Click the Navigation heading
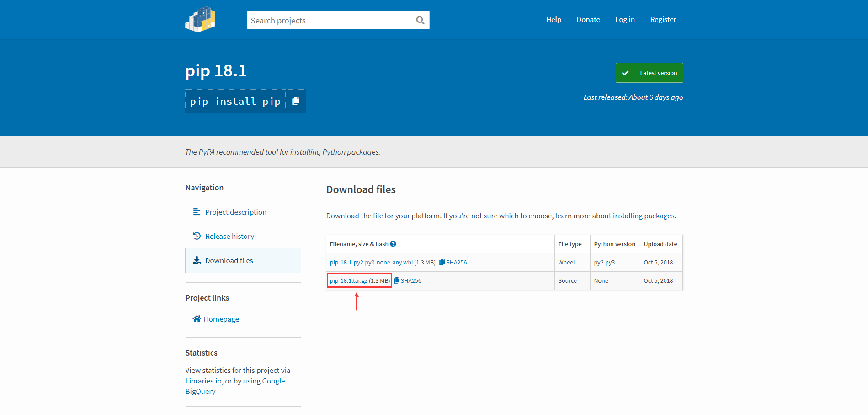Image resolution: width=868 pixels, height=415 pixels. pyautogui.click(x=204, y=188)
